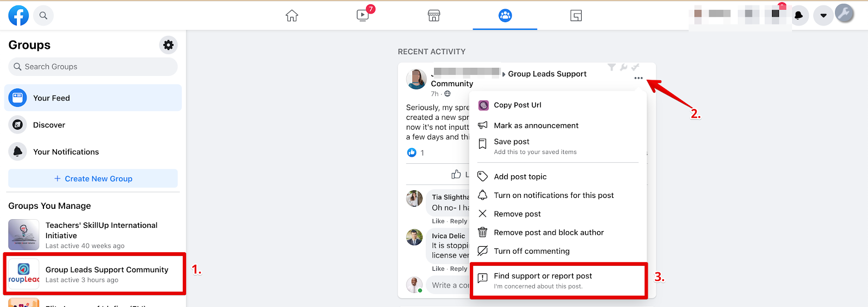
Task: Select Your Feed in sidebar
Action: click(x=93, y=98)
